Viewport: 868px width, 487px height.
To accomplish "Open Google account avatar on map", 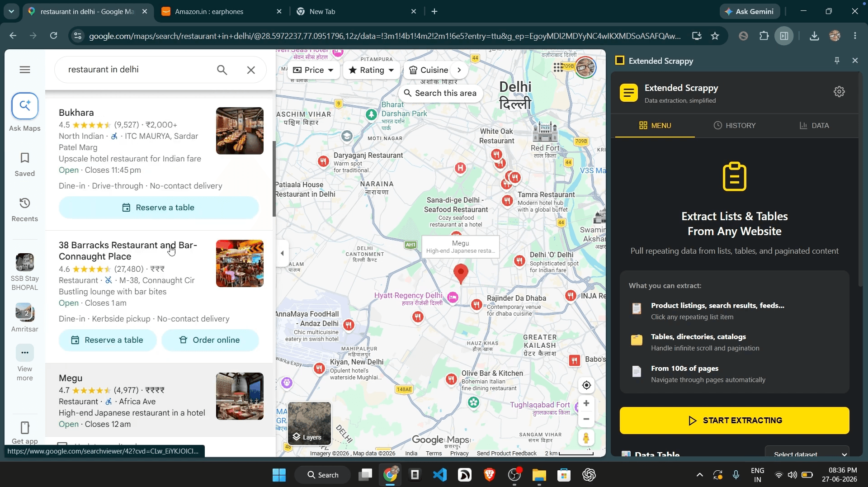I will tap(585, 67).
